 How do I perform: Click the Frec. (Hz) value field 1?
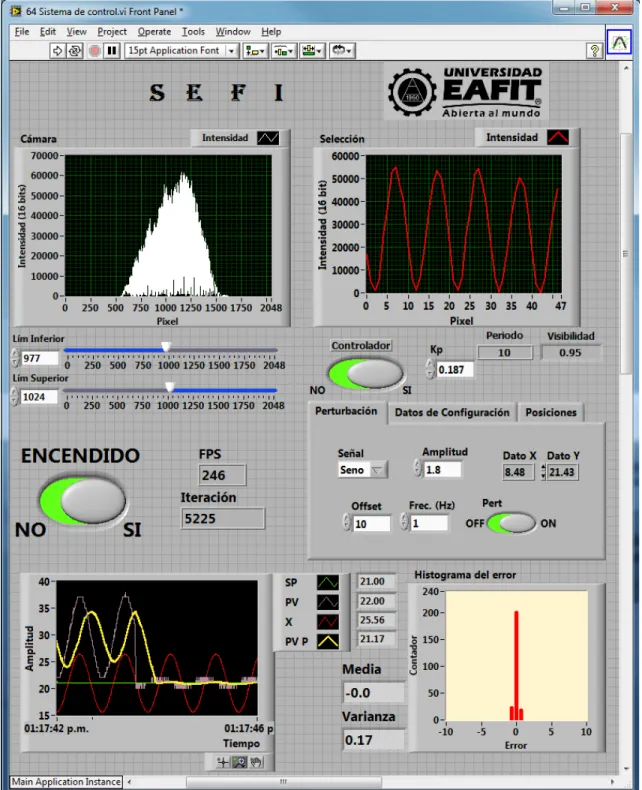429,523
